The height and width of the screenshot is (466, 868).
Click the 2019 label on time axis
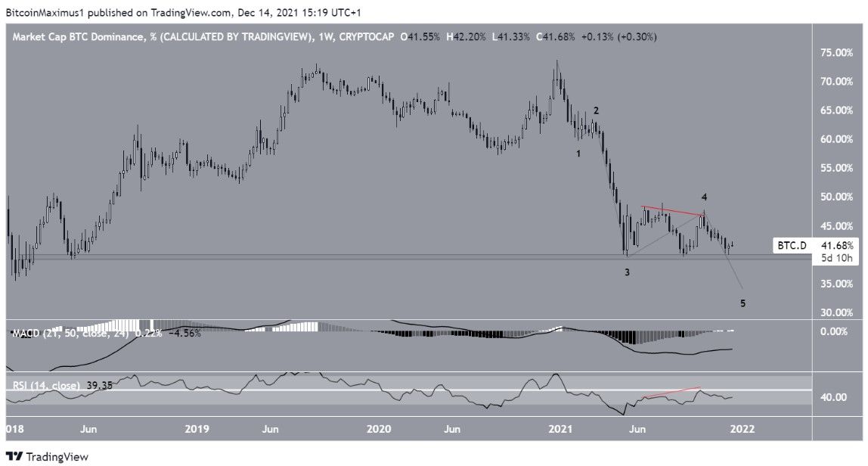pyautogui.click(x=197, y=429)
